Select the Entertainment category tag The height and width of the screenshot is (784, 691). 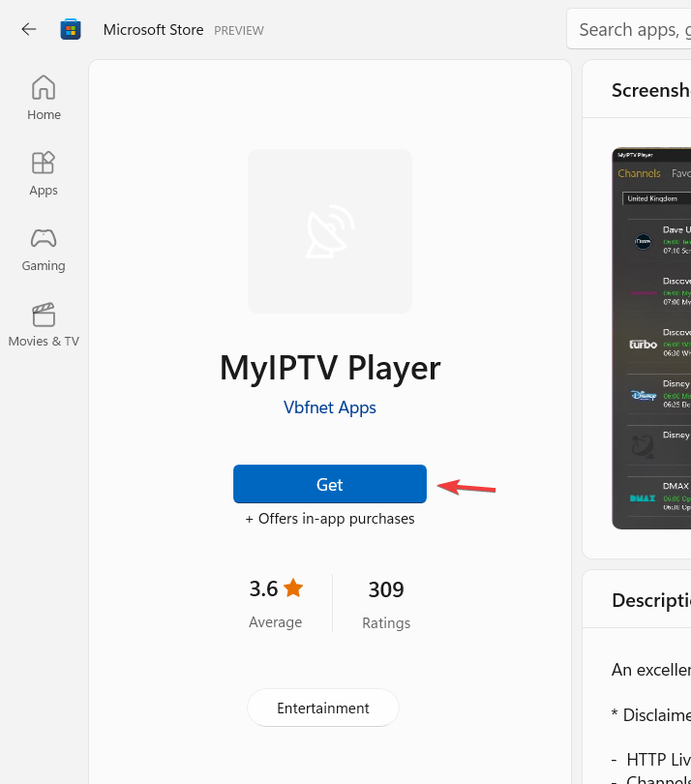click(x=323, y=708)
